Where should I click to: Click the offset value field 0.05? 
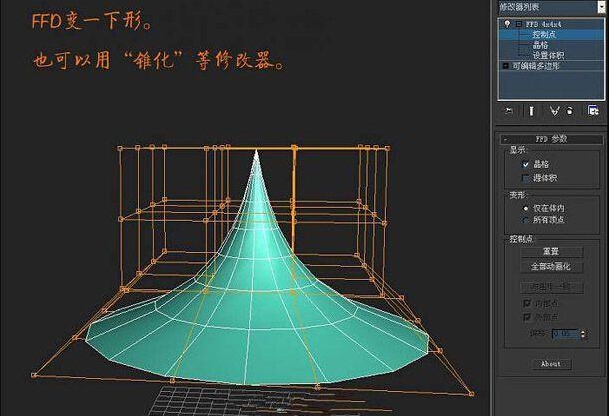pyautogui.click(x=566, y=334)
